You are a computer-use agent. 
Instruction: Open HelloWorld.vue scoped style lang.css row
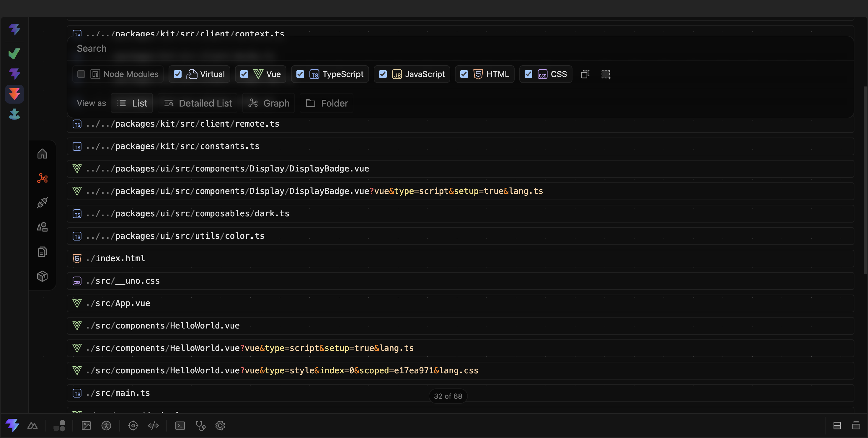coord(460,371)
